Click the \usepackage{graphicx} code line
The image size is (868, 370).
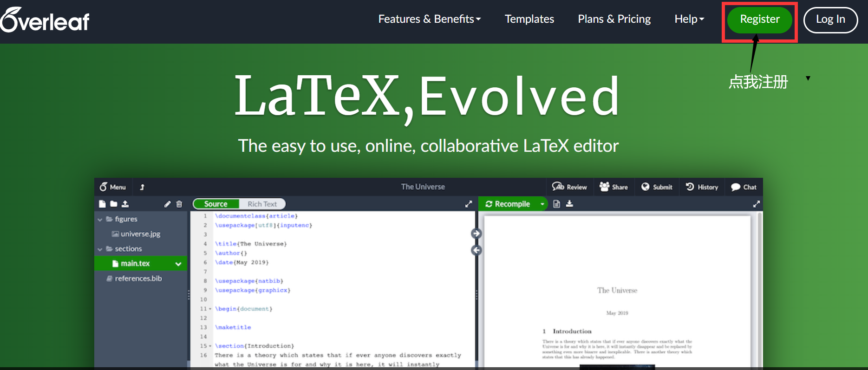point(253,290)
